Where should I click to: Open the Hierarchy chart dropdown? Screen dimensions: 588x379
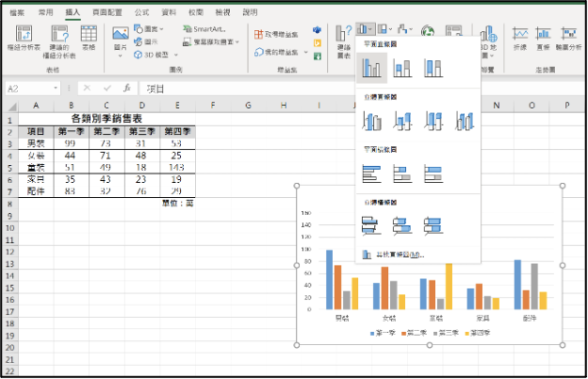[384, 29]
